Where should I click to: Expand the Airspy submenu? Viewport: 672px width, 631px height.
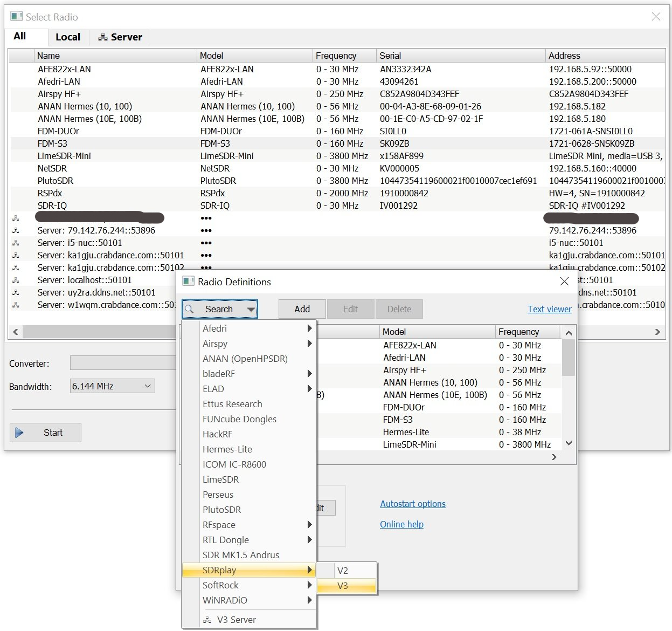click(309, 344)
